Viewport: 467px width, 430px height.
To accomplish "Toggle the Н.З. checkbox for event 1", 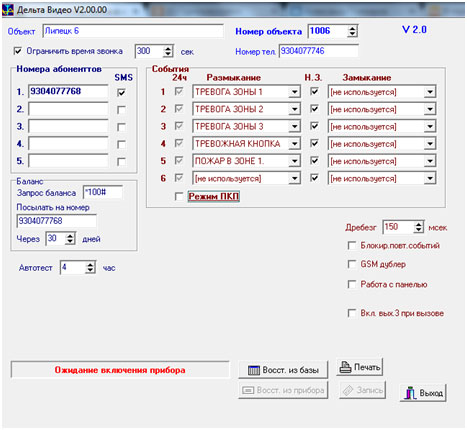I will coord(314,91).
